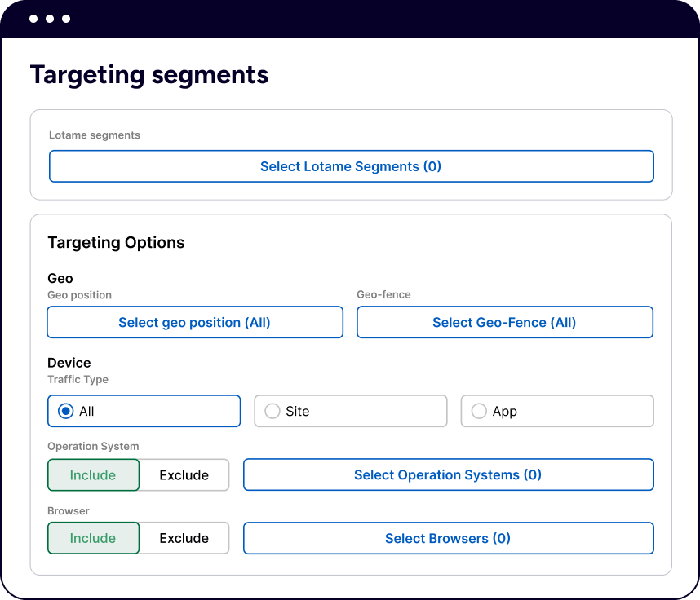Click the Targeting Options section title
Viewport: 700px width, 600px height.
[x=116, y=243]
